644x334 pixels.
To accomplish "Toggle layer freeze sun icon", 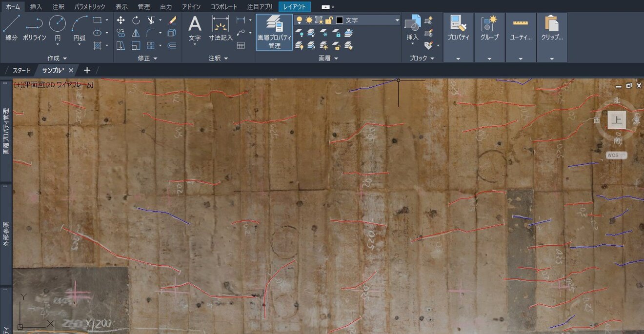I will coord(309,20).
